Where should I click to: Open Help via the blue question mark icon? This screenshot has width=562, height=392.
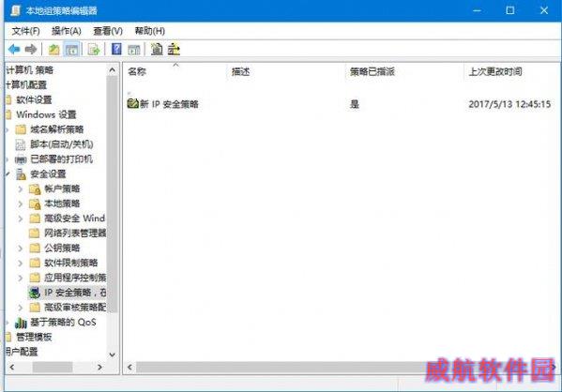pyautogui.click(x=116, y=49)
